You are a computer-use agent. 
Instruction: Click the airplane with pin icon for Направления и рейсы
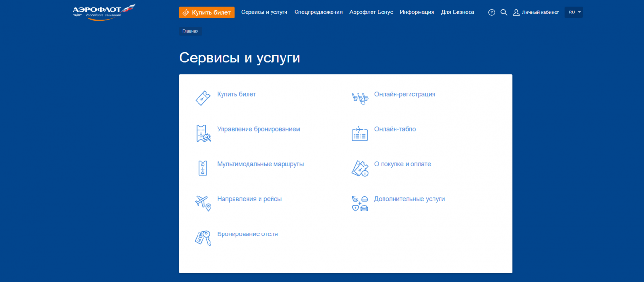tap(203, 203)
